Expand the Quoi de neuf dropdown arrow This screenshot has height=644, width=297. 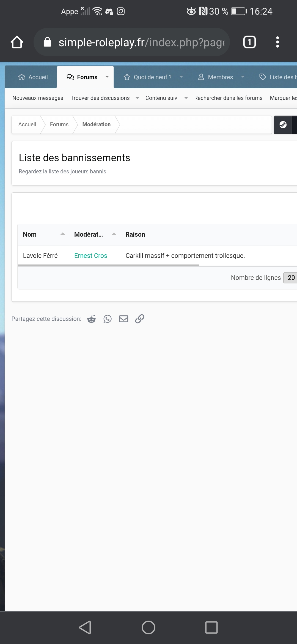tap(181, 77)
